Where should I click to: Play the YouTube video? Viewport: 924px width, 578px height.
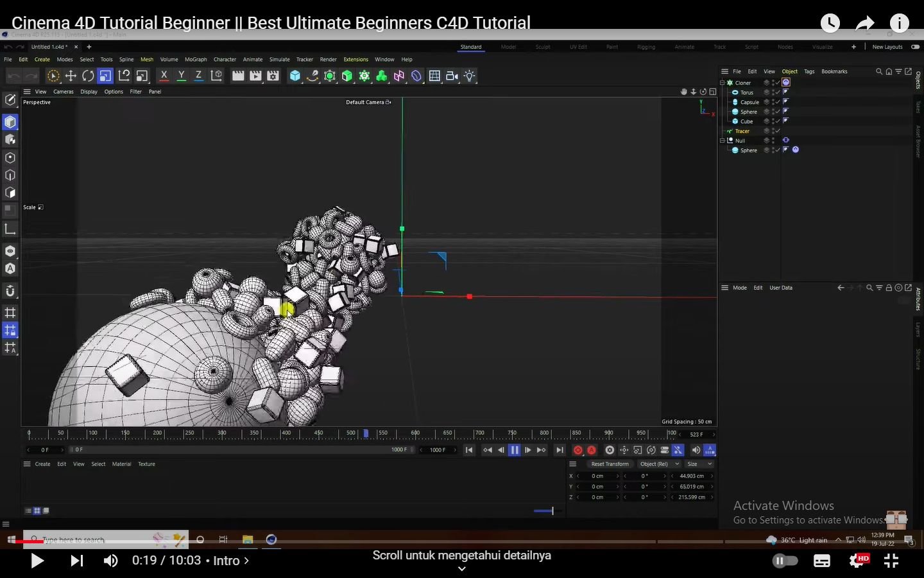click(37, 561)
